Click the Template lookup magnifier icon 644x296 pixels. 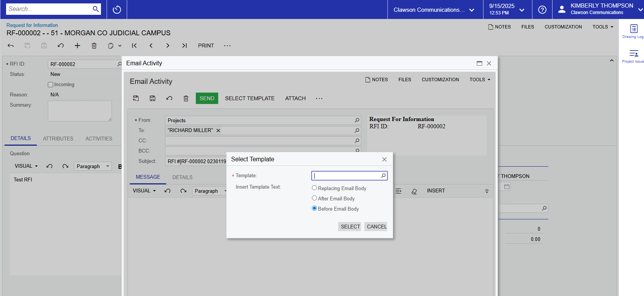(x=383, y=176)
